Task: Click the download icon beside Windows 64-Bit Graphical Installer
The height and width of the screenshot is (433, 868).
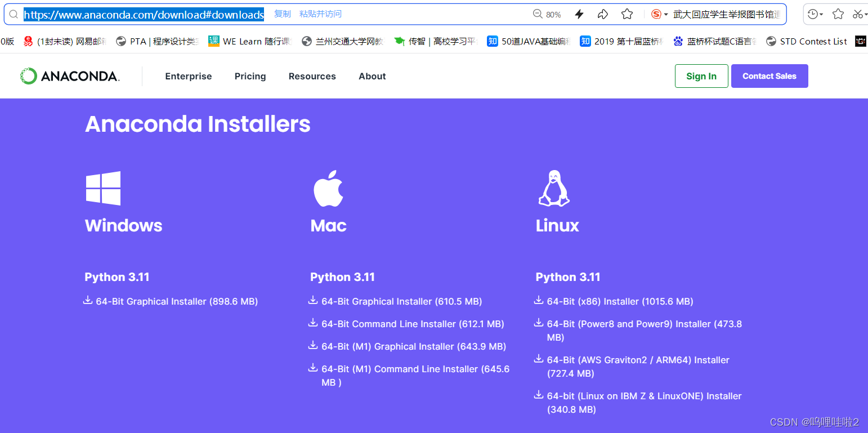Action: coord(88,301)
